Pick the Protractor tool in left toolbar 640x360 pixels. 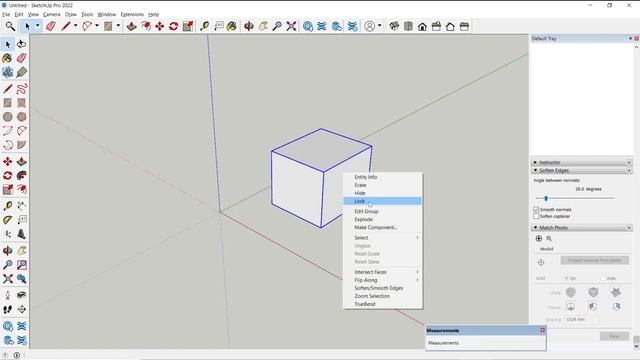pyautogui.click(x=7, y=220)
